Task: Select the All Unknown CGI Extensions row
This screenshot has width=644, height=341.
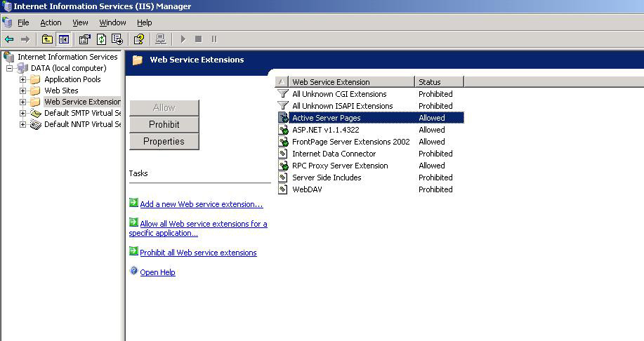Action: 371,94
